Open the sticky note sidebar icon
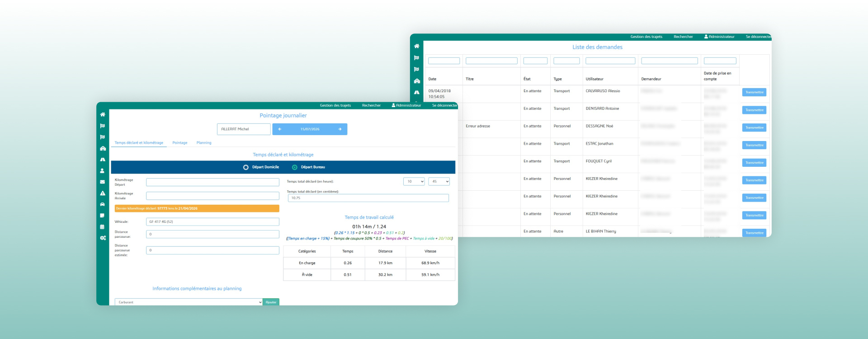The width and height of the screenshot is (868, 339). (x=102, y=216)
